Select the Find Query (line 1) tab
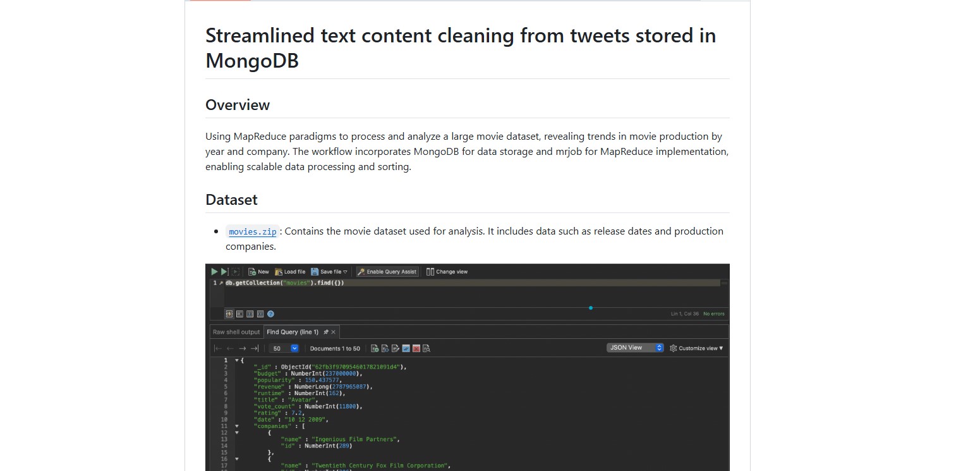This screenshot has width=980, height=471. (293, 332)
